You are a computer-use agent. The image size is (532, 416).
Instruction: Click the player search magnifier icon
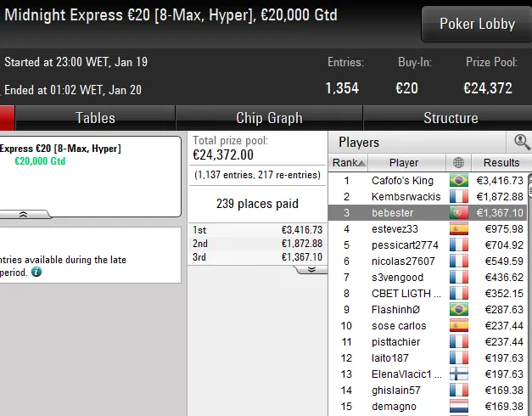[522, 142]
